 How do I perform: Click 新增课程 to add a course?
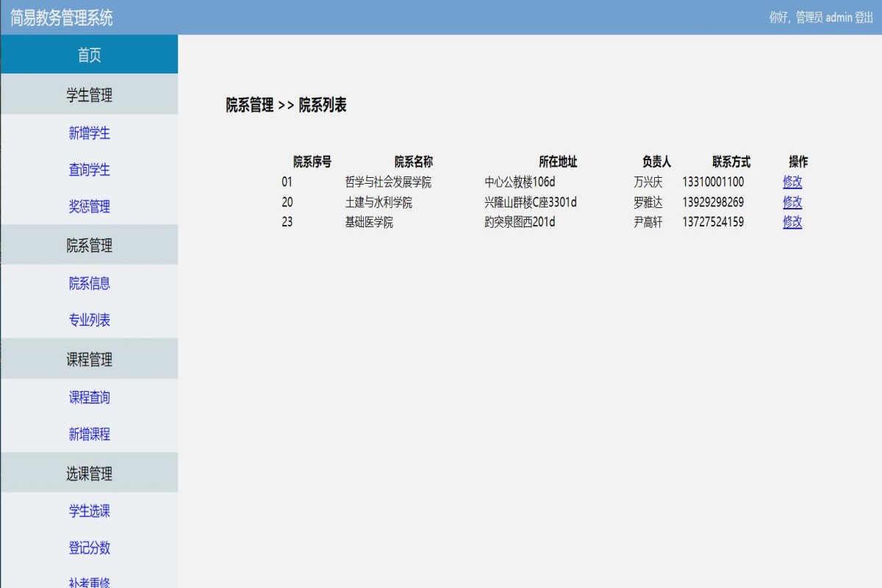tap(90, 434)
